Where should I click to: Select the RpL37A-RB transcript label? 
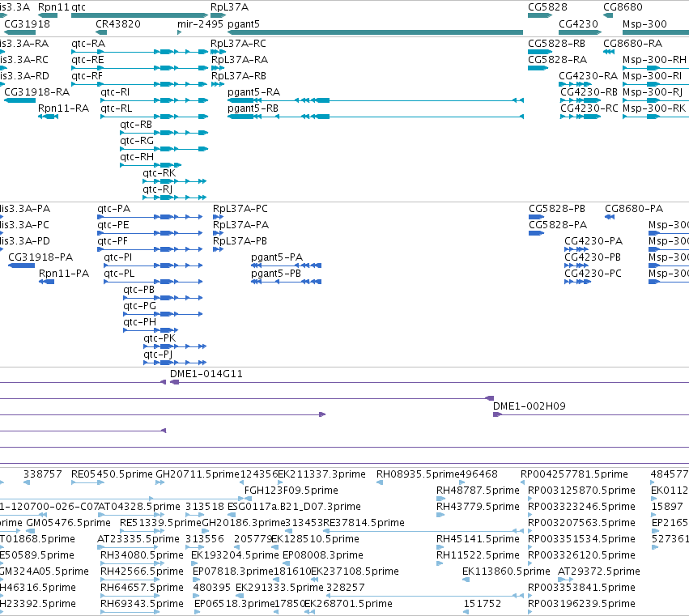[239, 76]
